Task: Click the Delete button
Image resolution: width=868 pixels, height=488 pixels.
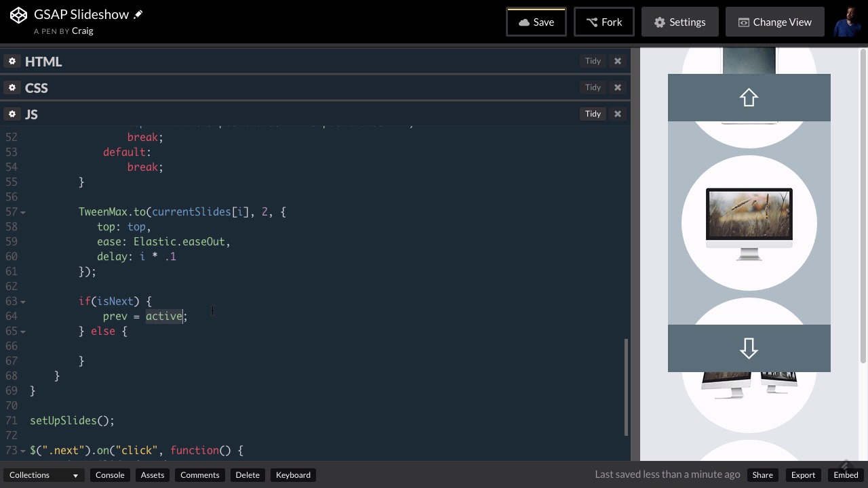Action: (248, 475)
